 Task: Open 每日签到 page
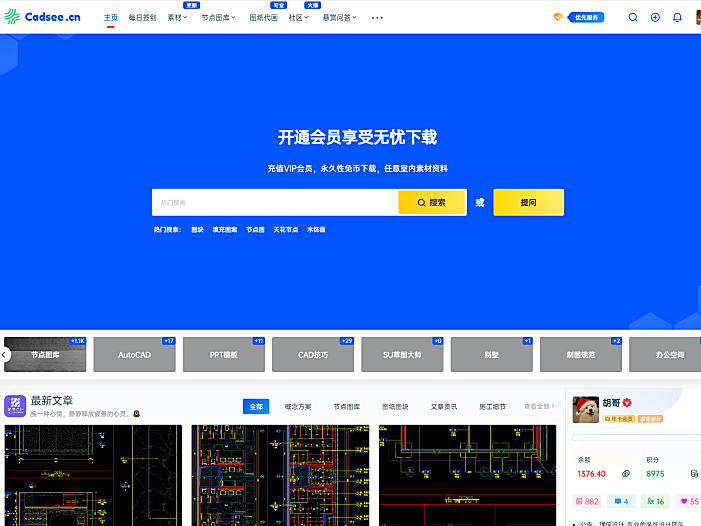point(142,17)
